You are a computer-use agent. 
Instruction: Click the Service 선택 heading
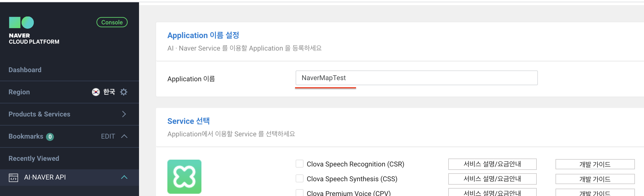point(188,121)
